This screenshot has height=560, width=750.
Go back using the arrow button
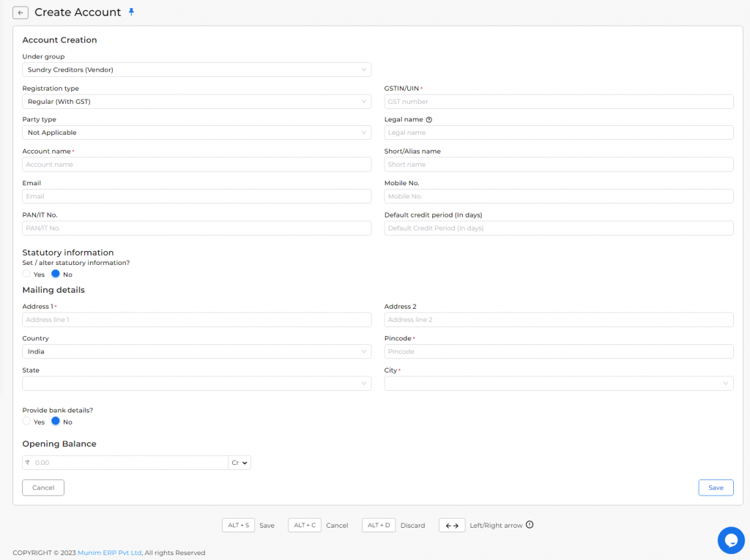click(x=20, y=13)
